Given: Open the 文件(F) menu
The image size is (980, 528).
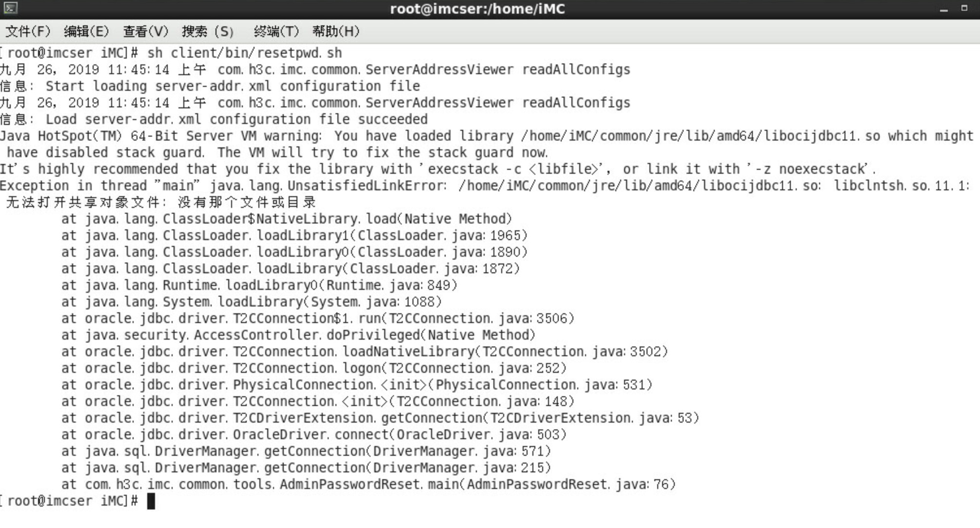Looking at the screenshot, I should point(28,32).
